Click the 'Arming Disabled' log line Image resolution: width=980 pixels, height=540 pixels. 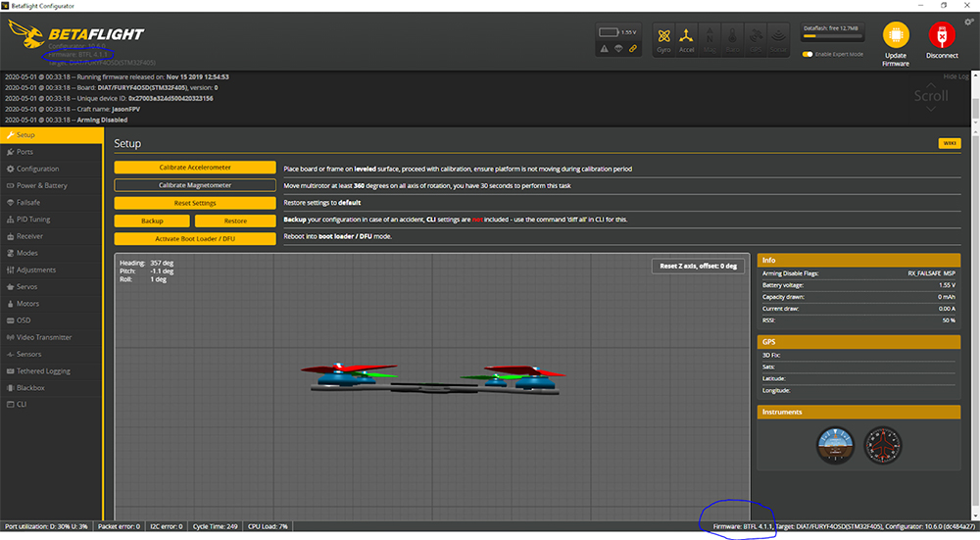pos(67,120)
